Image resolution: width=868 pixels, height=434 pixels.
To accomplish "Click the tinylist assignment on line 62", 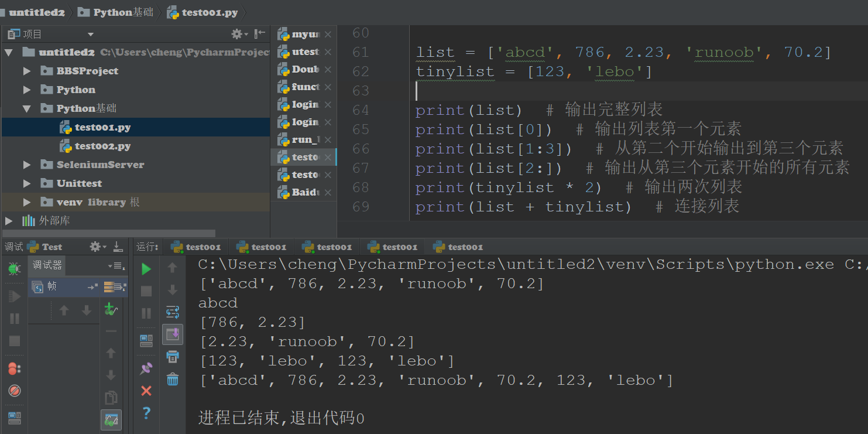I will pos(533,72).
